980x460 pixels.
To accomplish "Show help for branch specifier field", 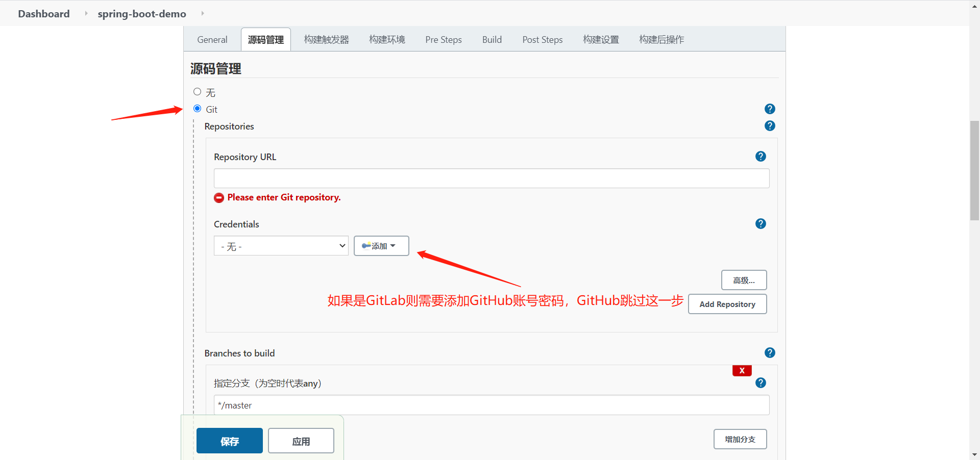I will coord(761,383).
